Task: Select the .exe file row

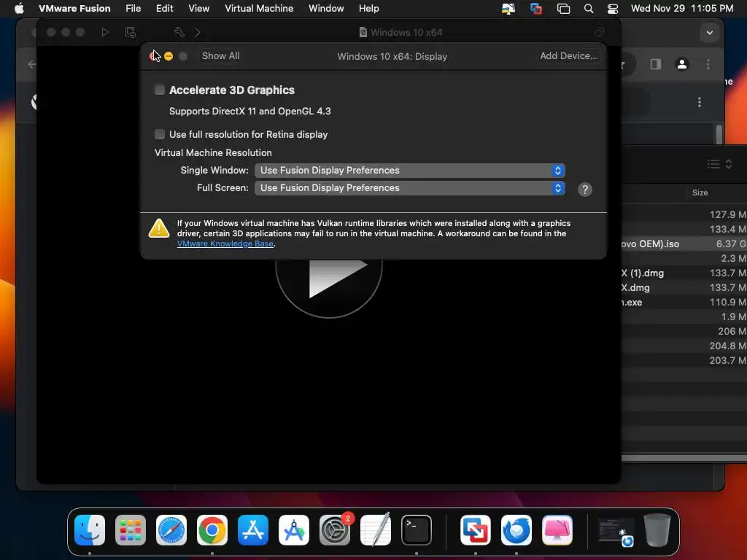Action: click(684, 302)
